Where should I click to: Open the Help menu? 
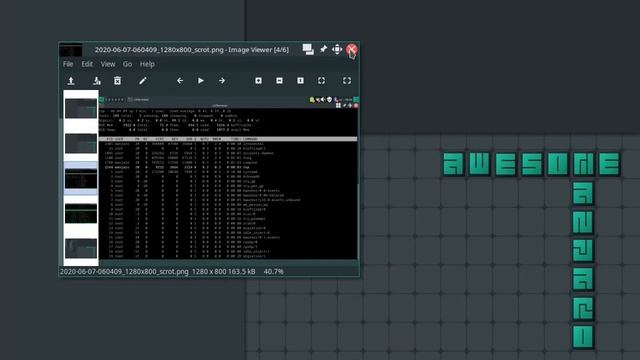point(147,64)
